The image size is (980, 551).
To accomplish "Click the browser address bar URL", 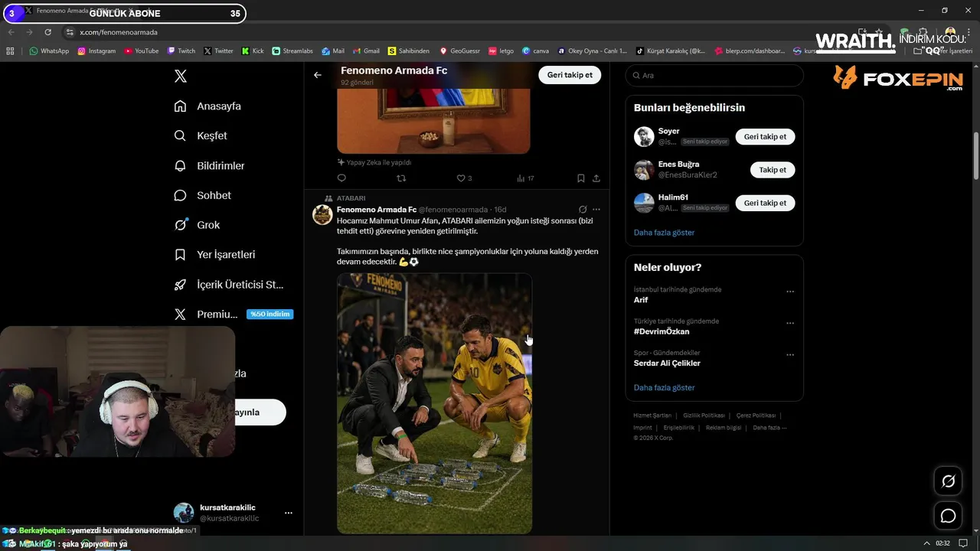I will point(119,32).
